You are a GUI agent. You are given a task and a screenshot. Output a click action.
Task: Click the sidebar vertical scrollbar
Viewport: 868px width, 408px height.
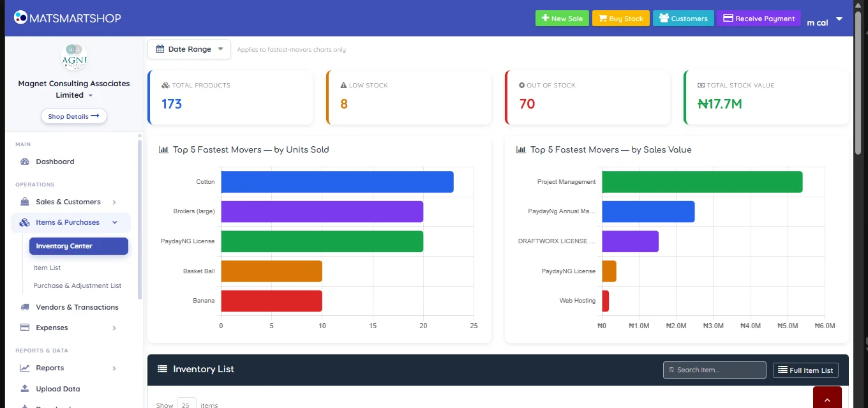(140, 219)
